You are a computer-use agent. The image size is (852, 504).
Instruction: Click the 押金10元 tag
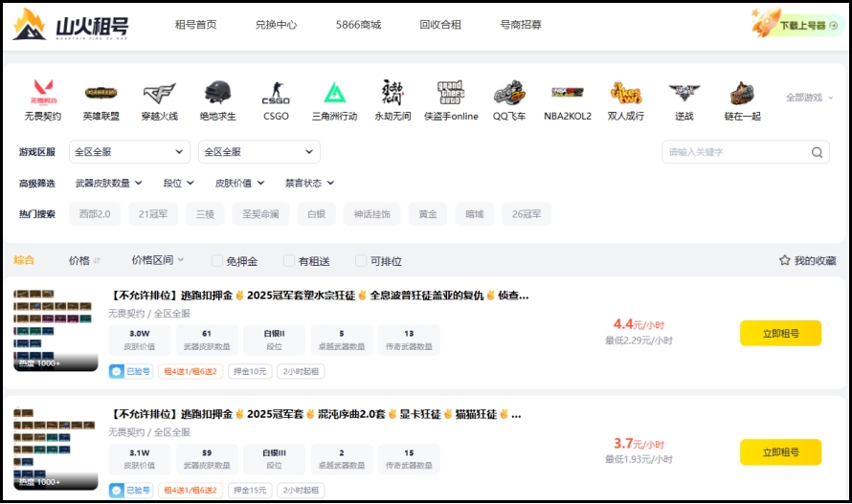[x=250, y=371]
